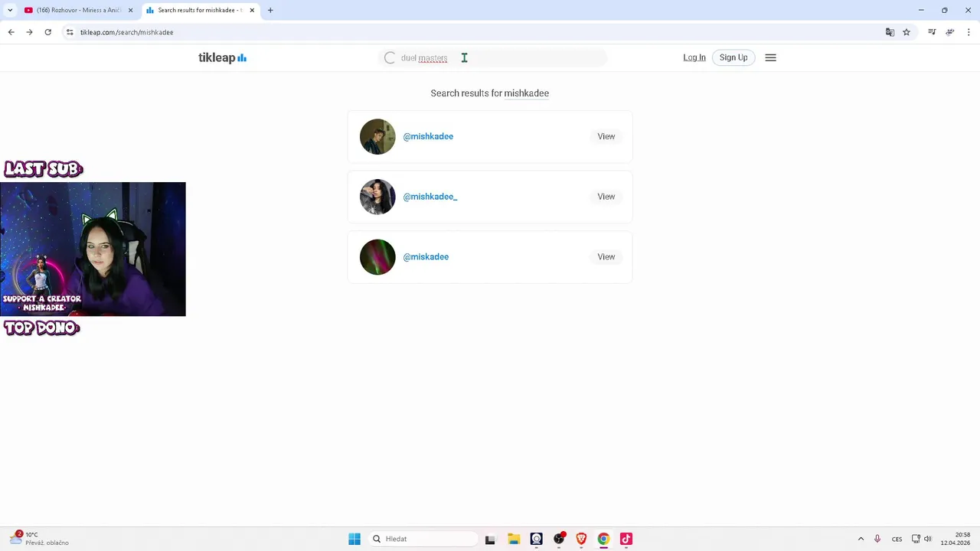
Task: Click the tikleap logo
Action: [222, 57]
